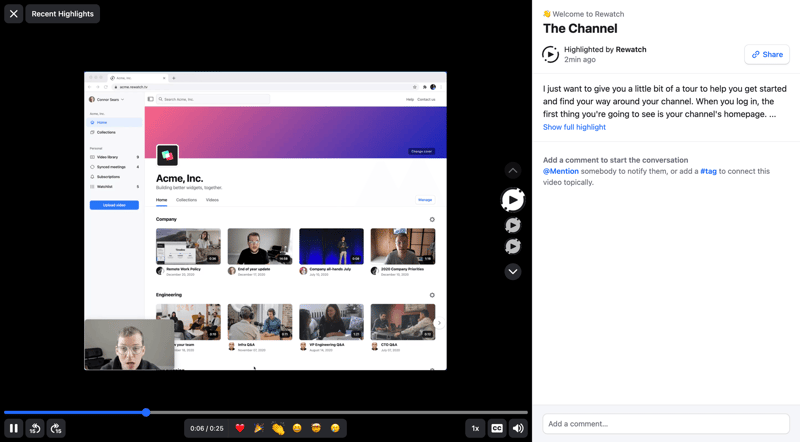This screenshot has width=800, height=442.
Task: Focus the Add a comment field
Action: click(x=666, y=424)
